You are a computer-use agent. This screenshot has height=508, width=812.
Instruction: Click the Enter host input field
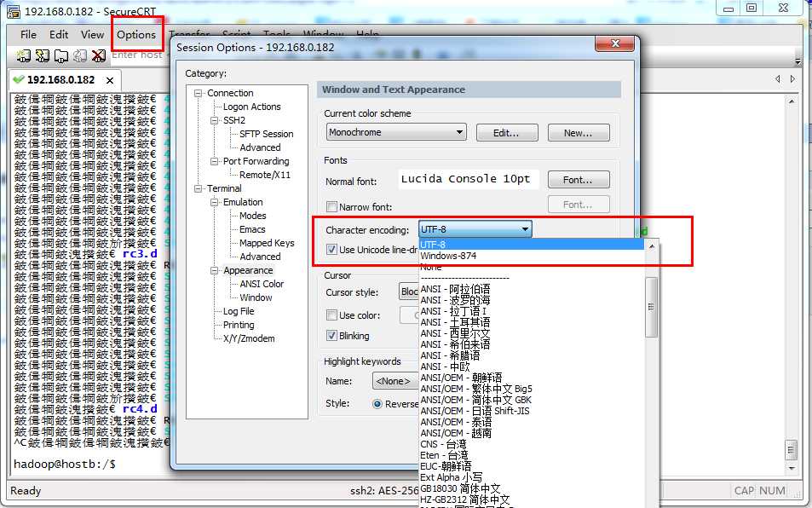click(x=140, y=55)
